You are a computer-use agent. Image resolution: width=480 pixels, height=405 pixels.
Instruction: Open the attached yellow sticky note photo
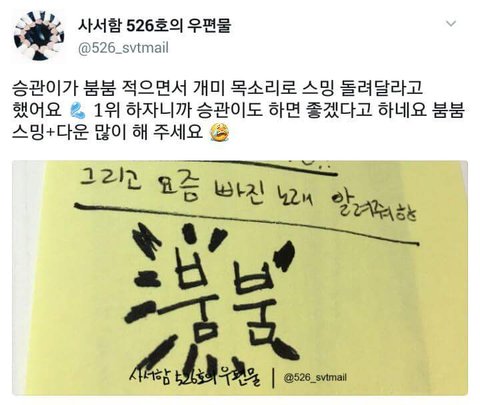tap(240, 278)
